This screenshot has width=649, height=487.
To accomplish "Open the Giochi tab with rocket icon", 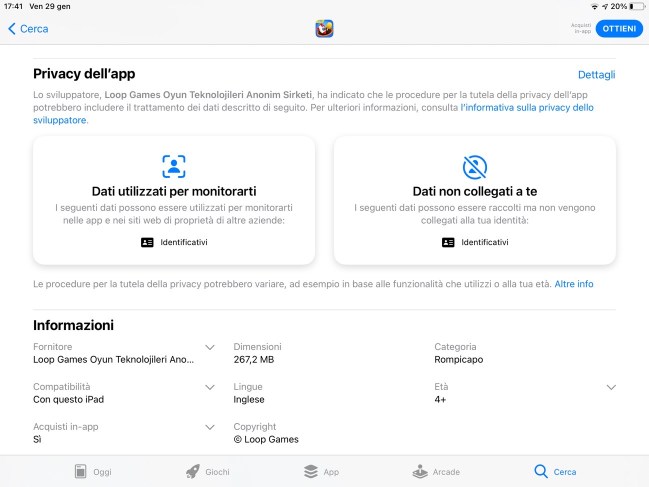I will (x=207, y=471).
